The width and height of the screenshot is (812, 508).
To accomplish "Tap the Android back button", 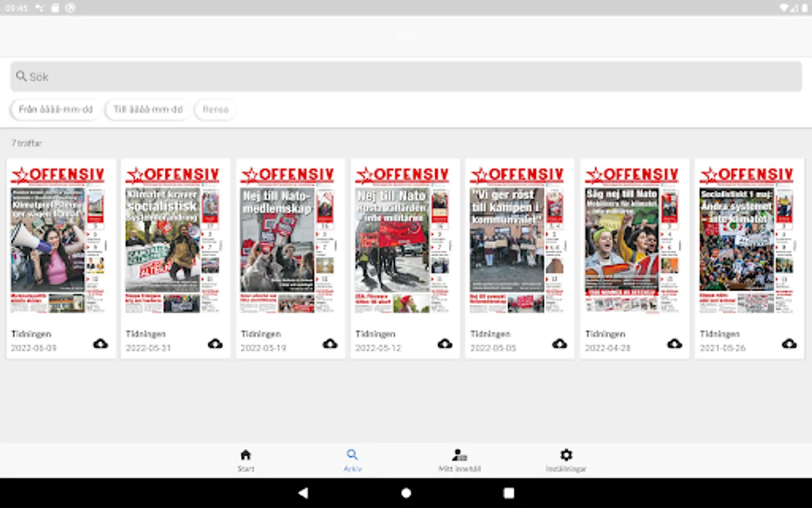I will (303, 493).
